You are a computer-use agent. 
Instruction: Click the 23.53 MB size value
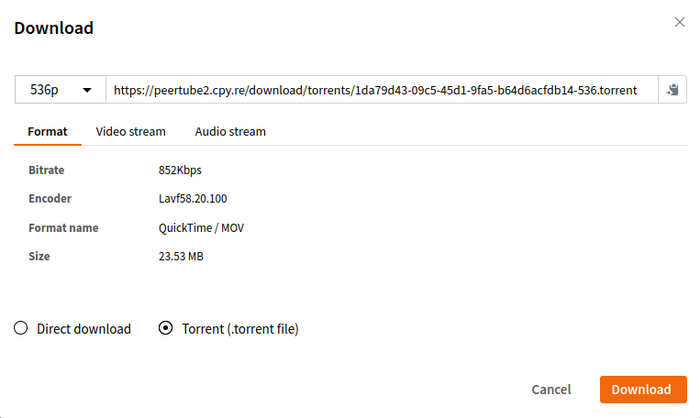pyautogui.click(x=182, y=257)
